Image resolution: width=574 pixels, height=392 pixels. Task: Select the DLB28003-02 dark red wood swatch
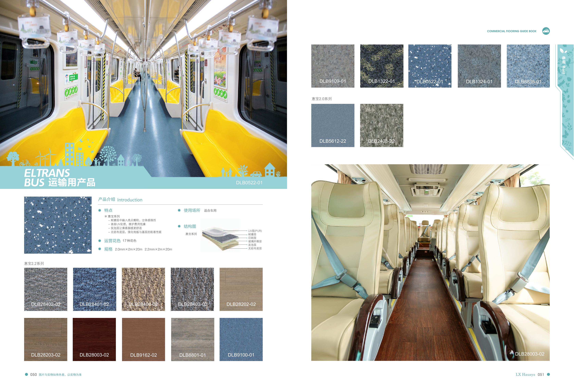tap(94, 339)
